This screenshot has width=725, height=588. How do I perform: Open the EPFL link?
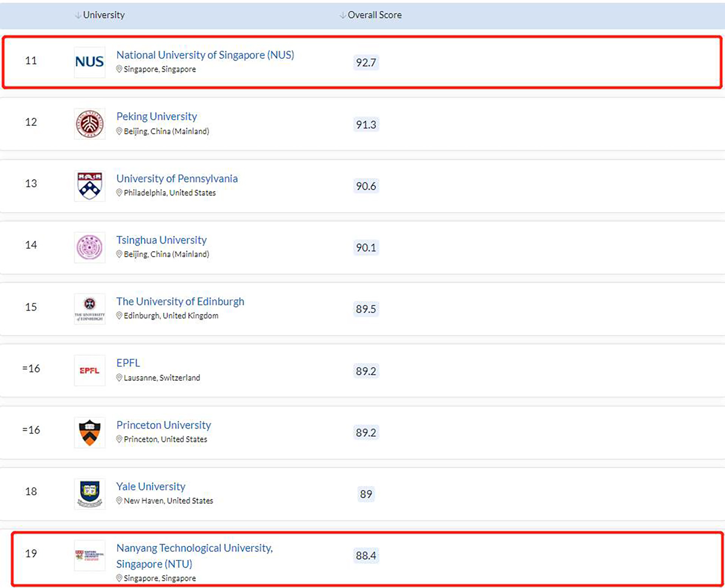pyautogui.click(x=128, y=363)
